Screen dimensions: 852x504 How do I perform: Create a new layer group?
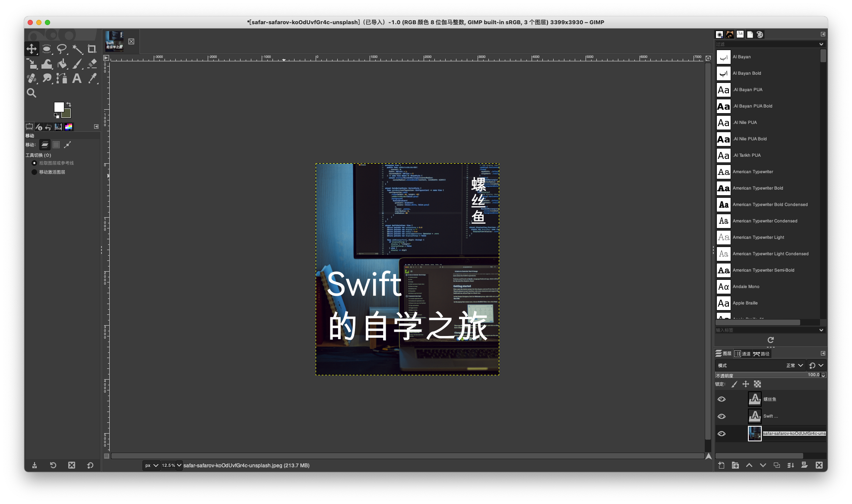pos(735,465)
